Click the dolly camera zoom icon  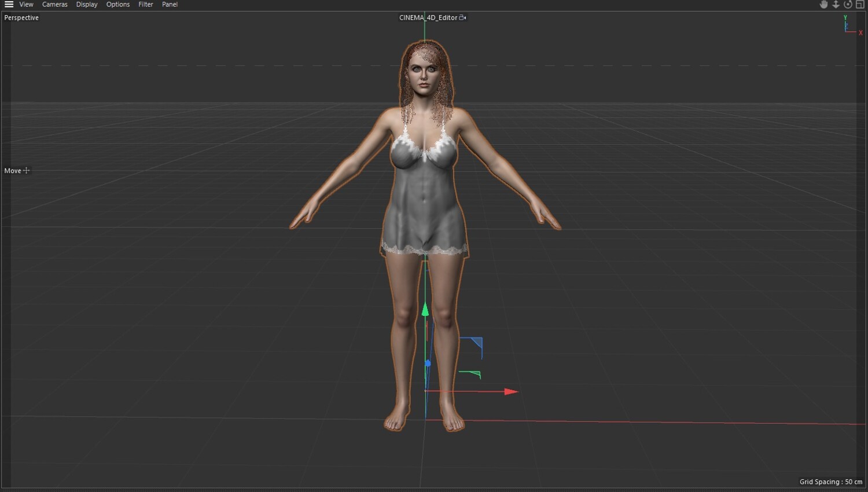pos(836,4)
